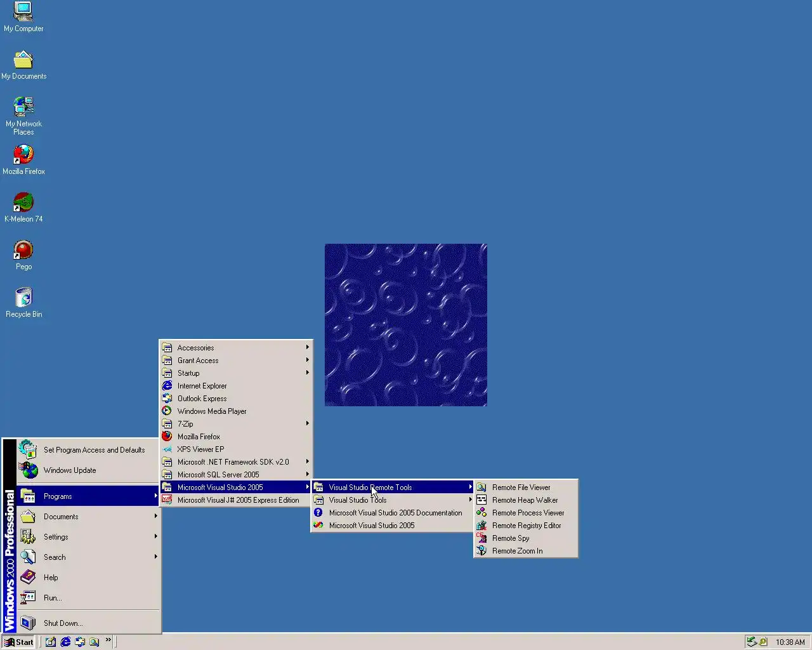Open My Network Places desktop icon
812x650 pixels.
point(23,116)
